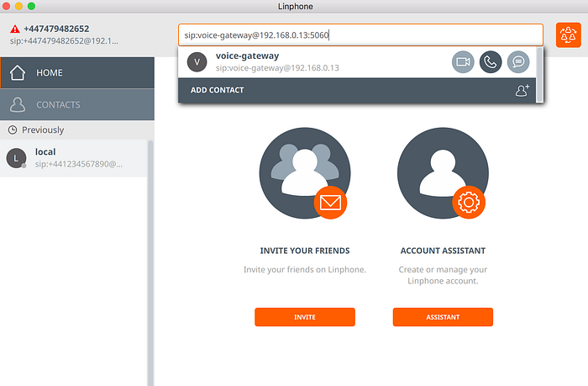The height and width of the screenshot is (386, 588).
Task: Select the voice-gateway search result
Action: tap(357, 62)
